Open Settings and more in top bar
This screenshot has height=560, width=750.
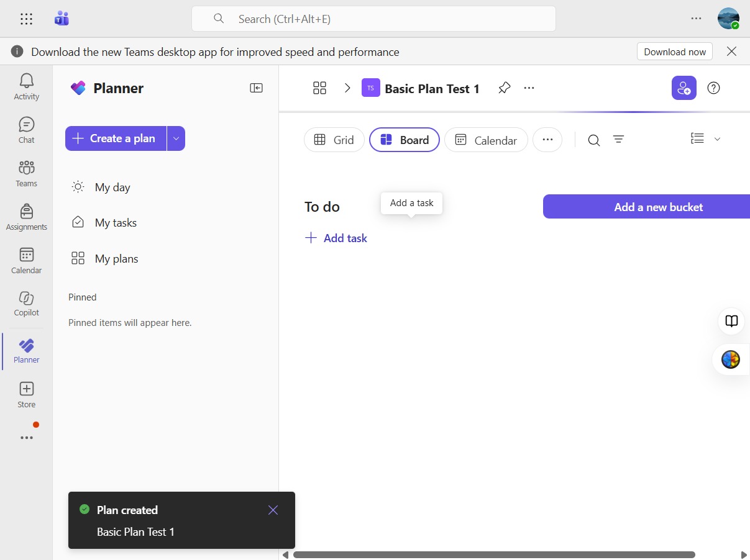696,19
